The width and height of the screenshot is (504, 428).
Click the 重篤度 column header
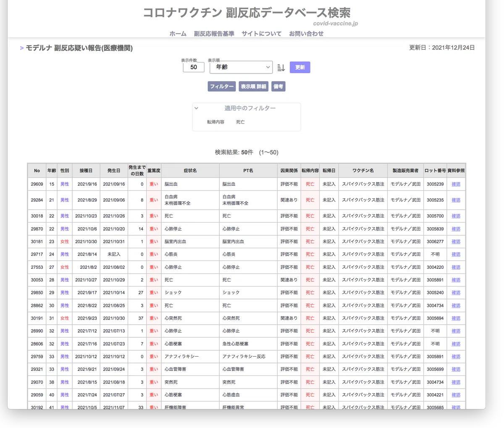154,171
